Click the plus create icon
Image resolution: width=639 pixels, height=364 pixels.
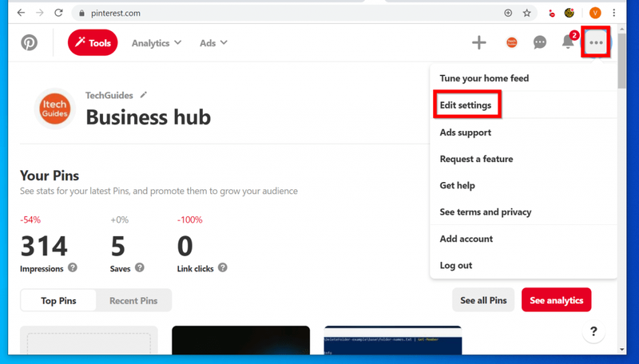click(478, 42)
